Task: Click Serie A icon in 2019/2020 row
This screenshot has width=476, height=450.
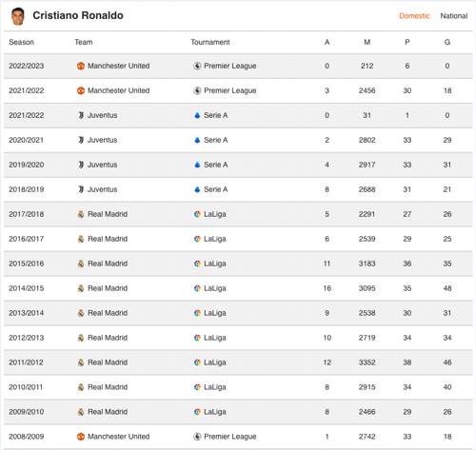Action: [x=197, y=165]
